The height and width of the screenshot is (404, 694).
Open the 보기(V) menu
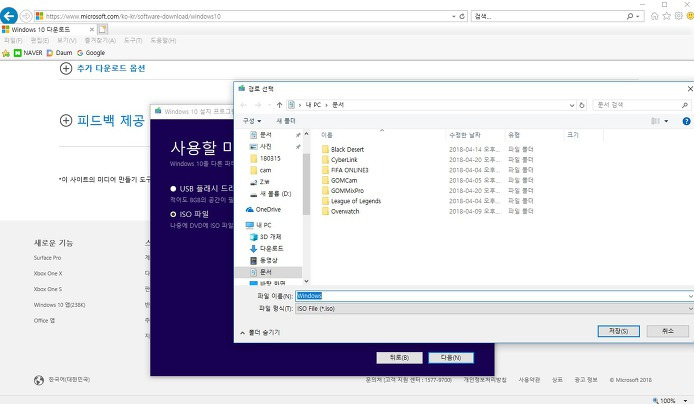point(66,40)
